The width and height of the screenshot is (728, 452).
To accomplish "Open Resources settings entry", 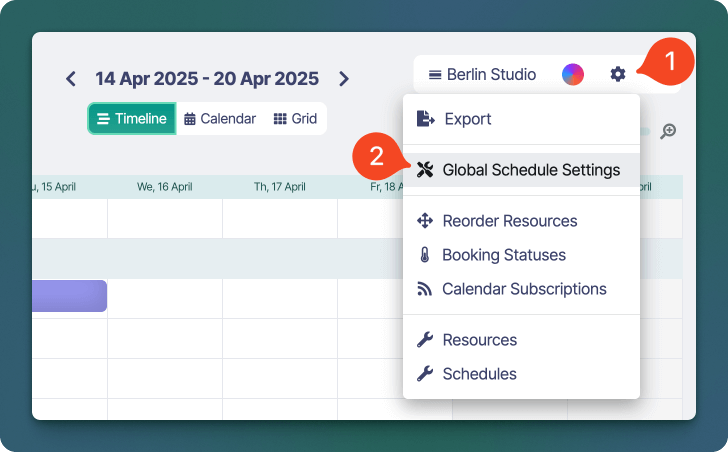I will (x=521, y=340).
